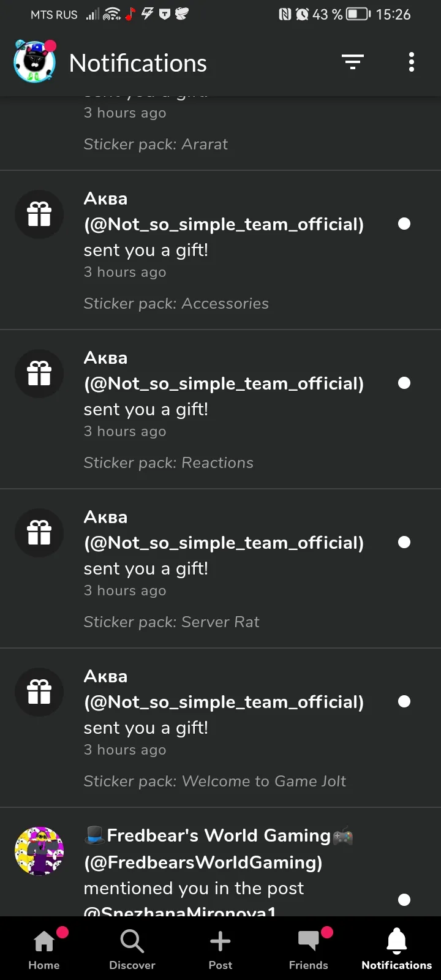
Task: Open the three-dot overflow menu
Action: point(412,62)
